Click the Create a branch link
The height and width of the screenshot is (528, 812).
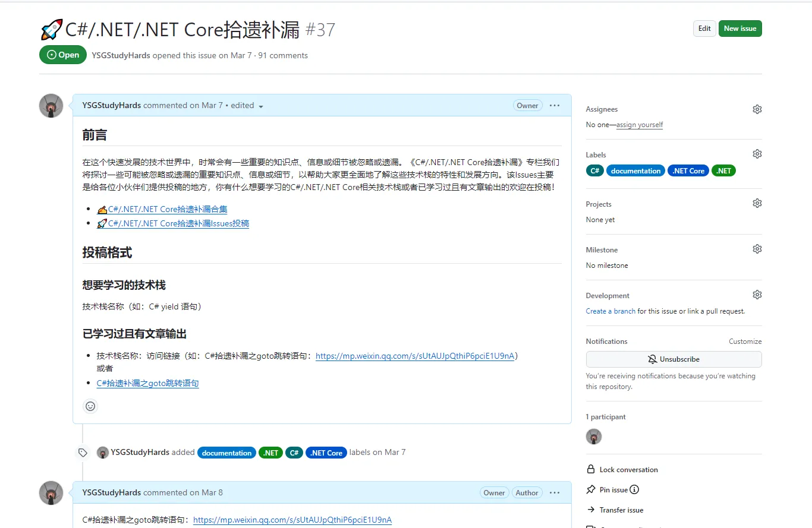(610, 311)
